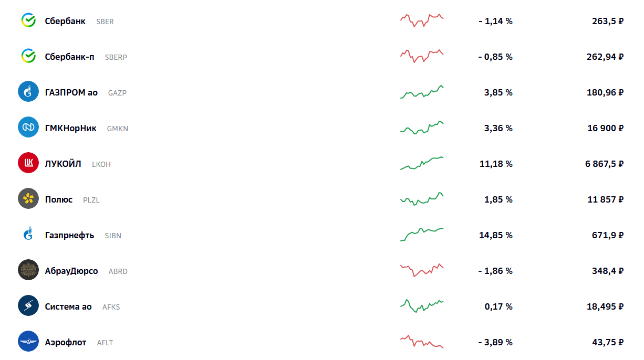
Task: Open the Сбербанк stock name
Action: pos(65,22)
